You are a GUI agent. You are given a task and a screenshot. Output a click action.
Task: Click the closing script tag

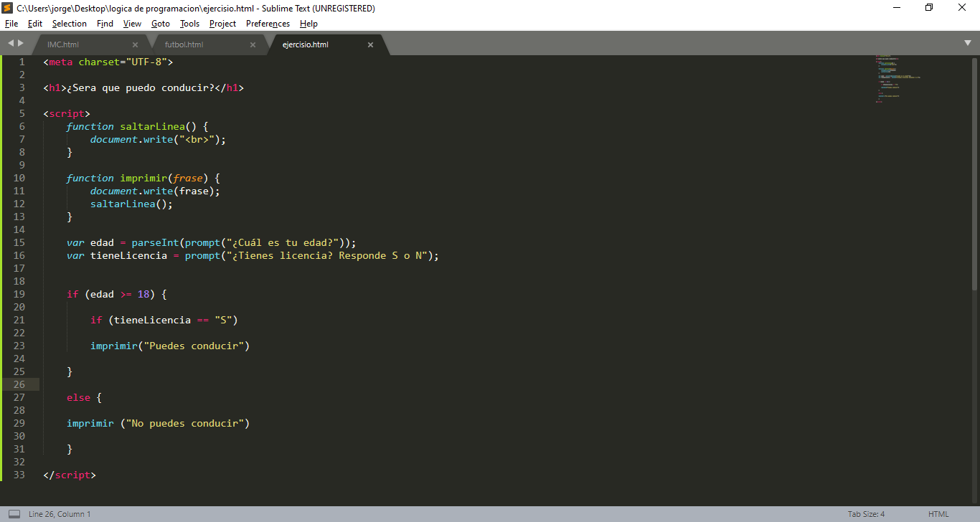[70, 475]
